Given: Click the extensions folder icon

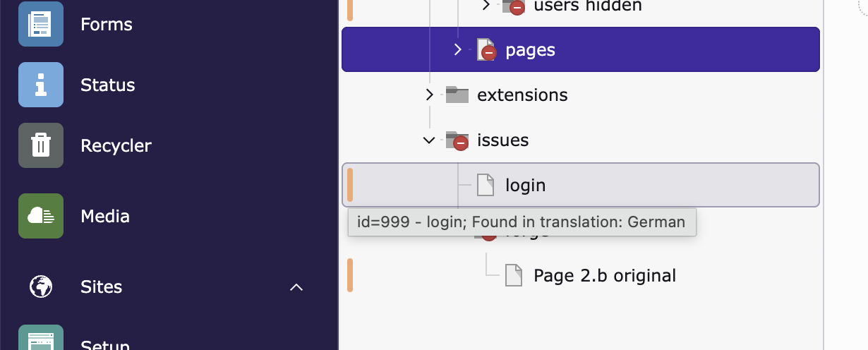Looking at the screenshot, I should pyautogui.click(x=457, y=95).
